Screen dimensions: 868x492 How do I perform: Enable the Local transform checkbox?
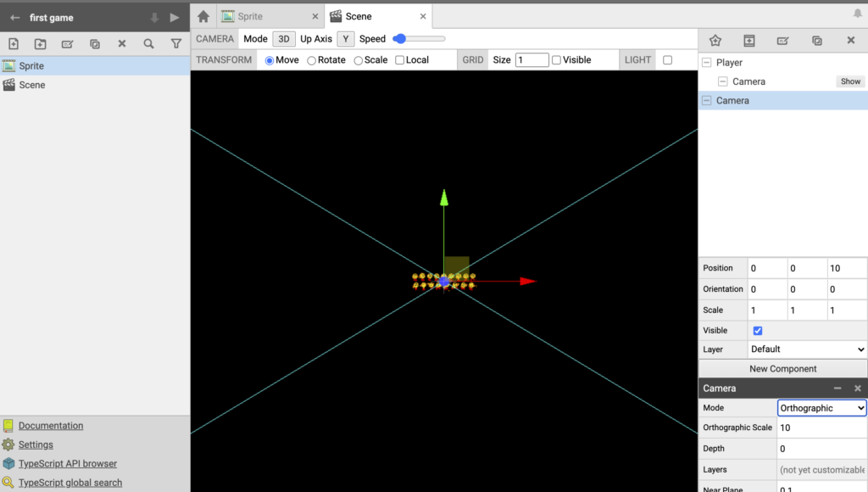400,60
